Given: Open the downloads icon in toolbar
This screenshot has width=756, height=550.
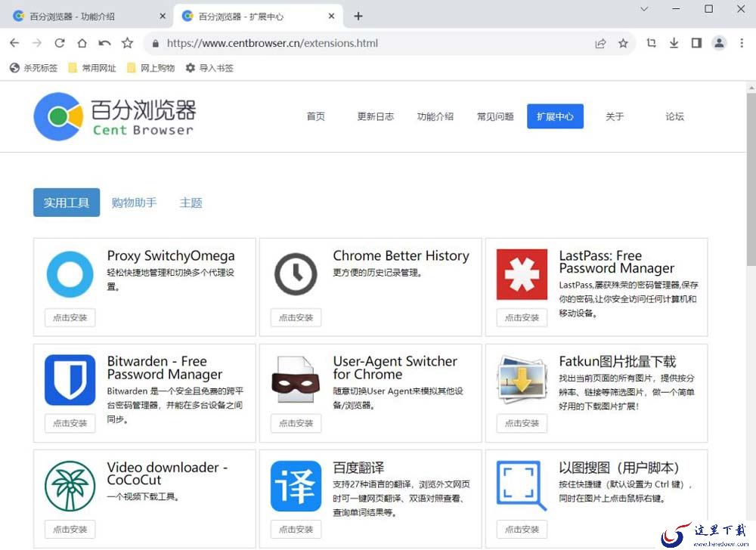Looking at the screenshot, I should [x=674, y=43].
